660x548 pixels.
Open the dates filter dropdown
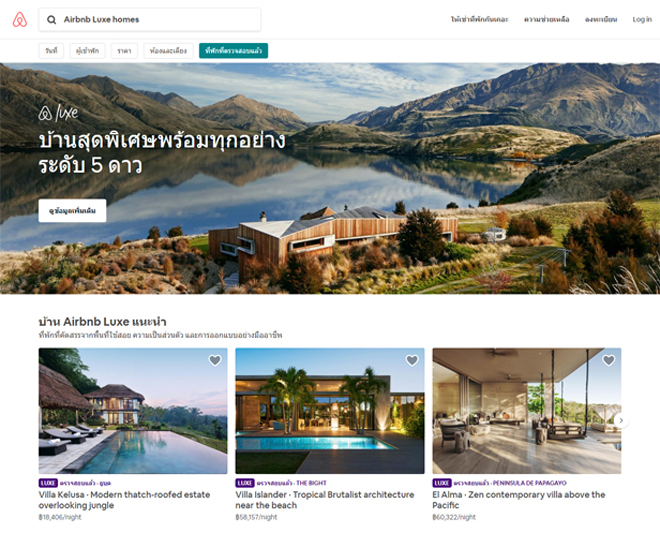(51, 51)
